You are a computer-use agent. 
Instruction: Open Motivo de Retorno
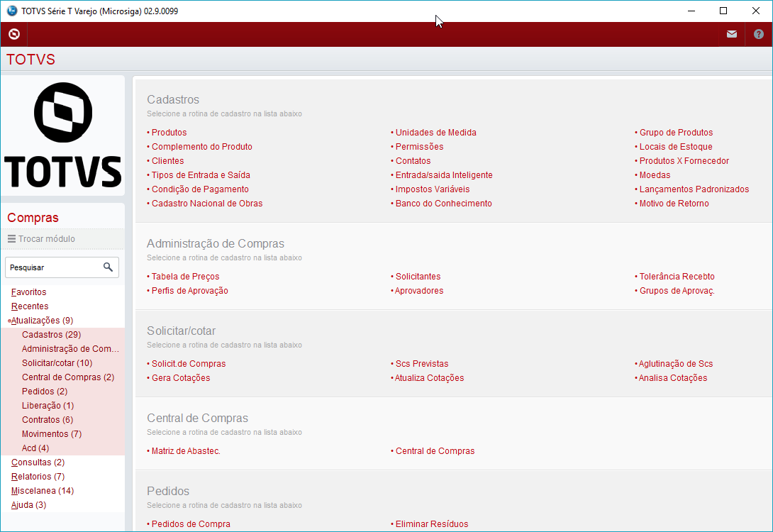[x=674, y=204]
